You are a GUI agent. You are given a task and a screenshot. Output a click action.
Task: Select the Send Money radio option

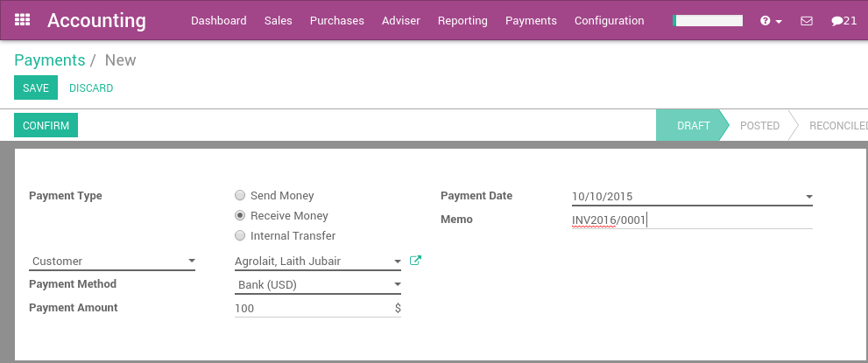[240, 196]
